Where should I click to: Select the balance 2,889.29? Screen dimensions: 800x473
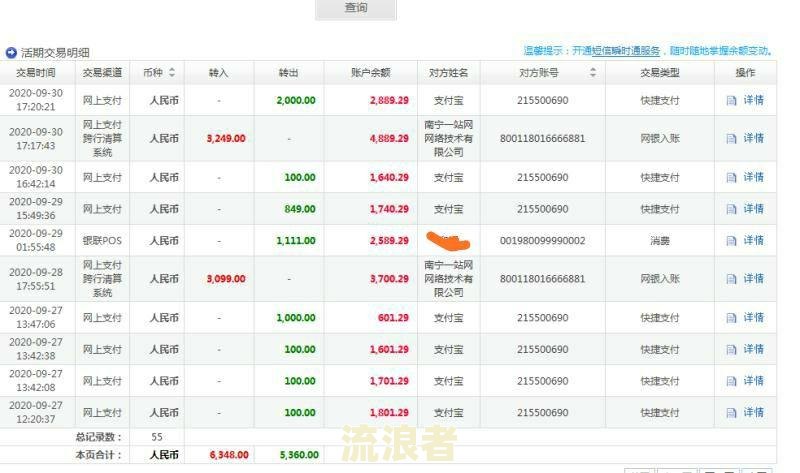pyautogui.click(x=389, y=101)
